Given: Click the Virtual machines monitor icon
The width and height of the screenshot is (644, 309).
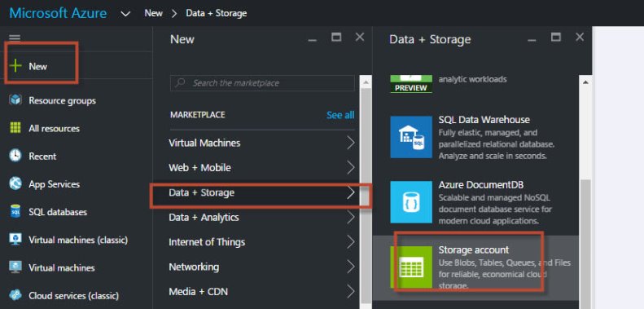Looking at the screenshot, I should point(15,267).
